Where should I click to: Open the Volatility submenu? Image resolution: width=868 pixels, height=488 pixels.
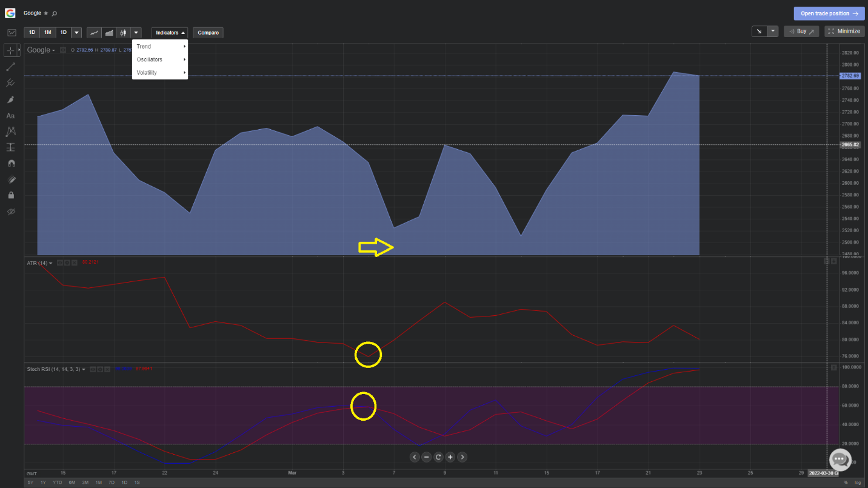[x=160, y=73]
